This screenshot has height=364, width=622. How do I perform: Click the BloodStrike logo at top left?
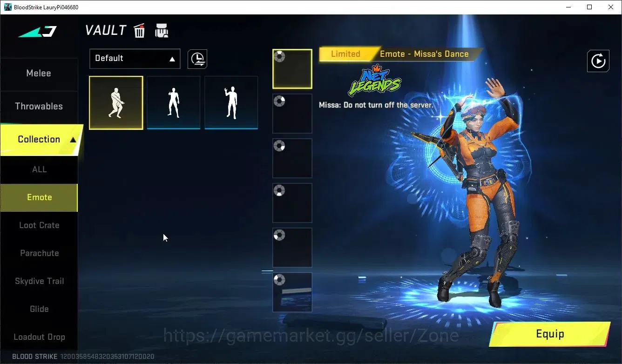point(38,32)
